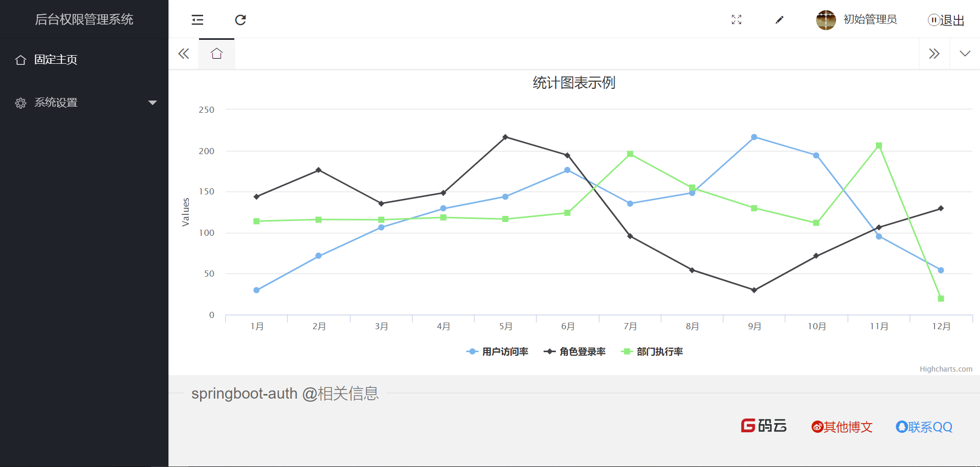Click the Values y-axis title
980x467 pixels.
[x=186, y=212]
